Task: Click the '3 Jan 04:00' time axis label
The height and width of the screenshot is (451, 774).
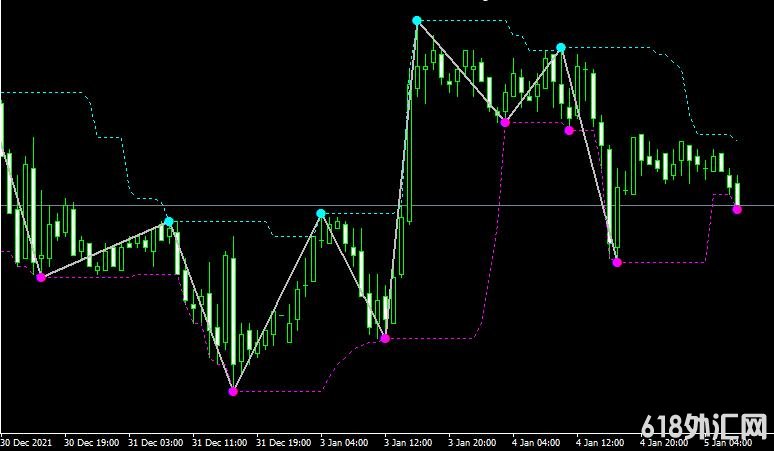Action: coord(345,443)
